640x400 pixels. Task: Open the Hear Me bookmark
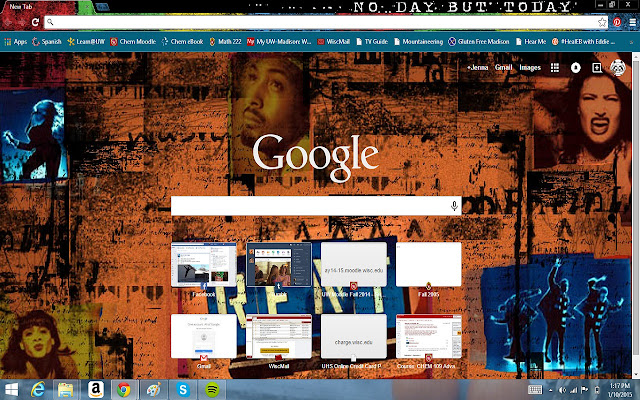531,42
